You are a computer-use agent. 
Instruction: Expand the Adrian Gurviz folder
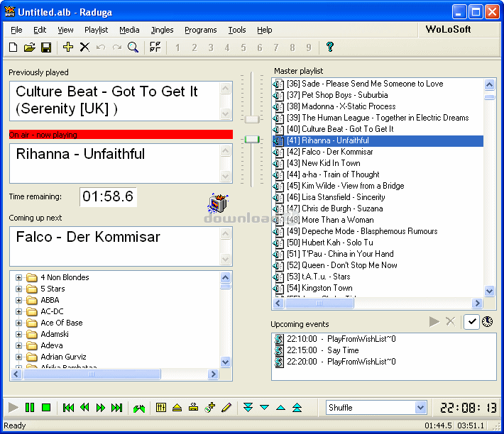(18, 357)
